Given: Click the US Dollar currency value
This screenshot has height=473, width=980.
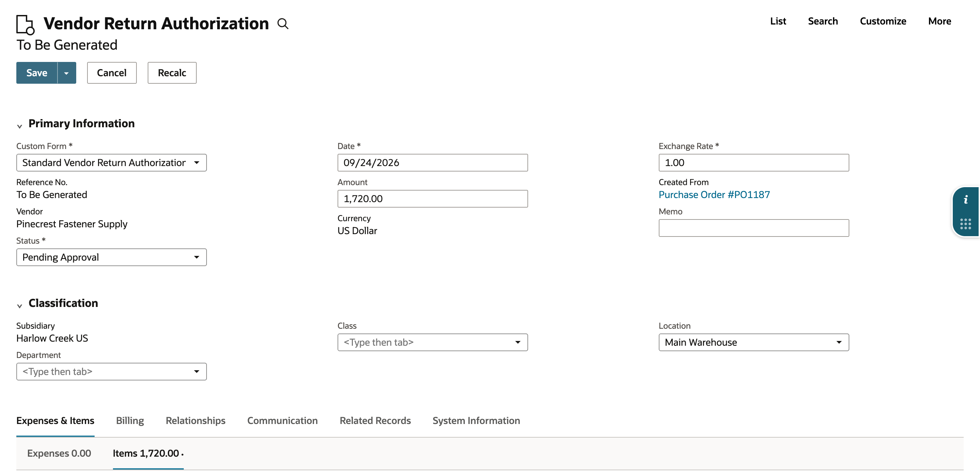Looking at the screenshot, I should coord(357,231).
